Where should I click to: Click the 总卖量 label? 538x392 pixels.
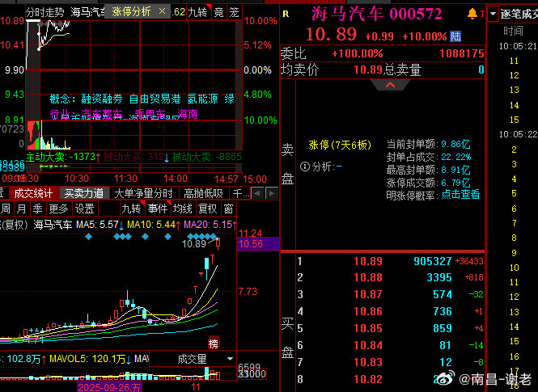tap(402, 70)
